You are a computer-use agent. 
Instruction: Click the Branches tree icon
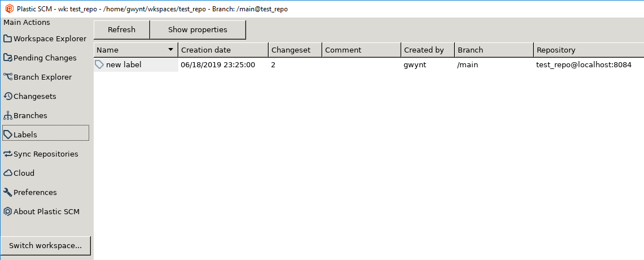click(8, 116)
